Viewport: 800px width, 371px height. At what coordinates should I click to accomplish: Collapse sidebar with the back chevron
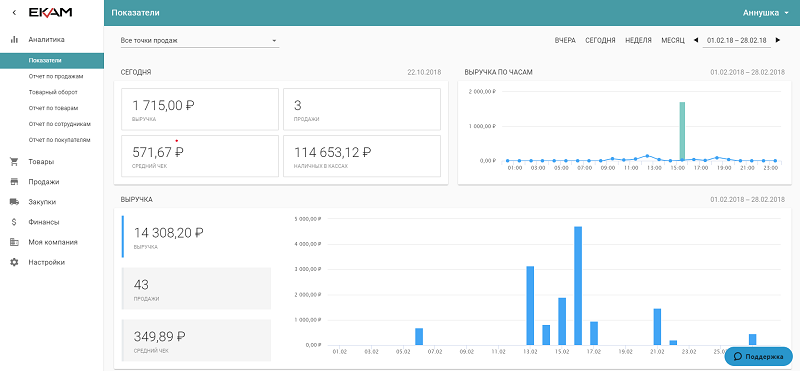tap(14, 12)
